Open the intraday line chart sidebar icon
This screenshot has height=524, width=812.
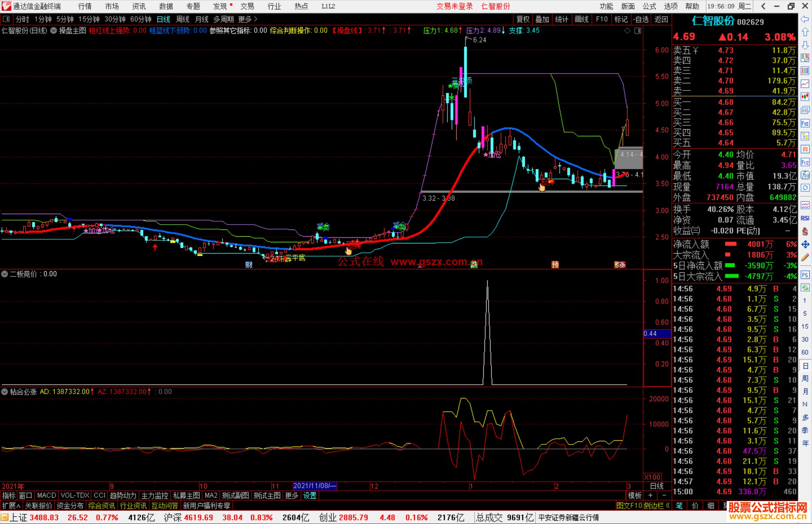pos(805,84)
